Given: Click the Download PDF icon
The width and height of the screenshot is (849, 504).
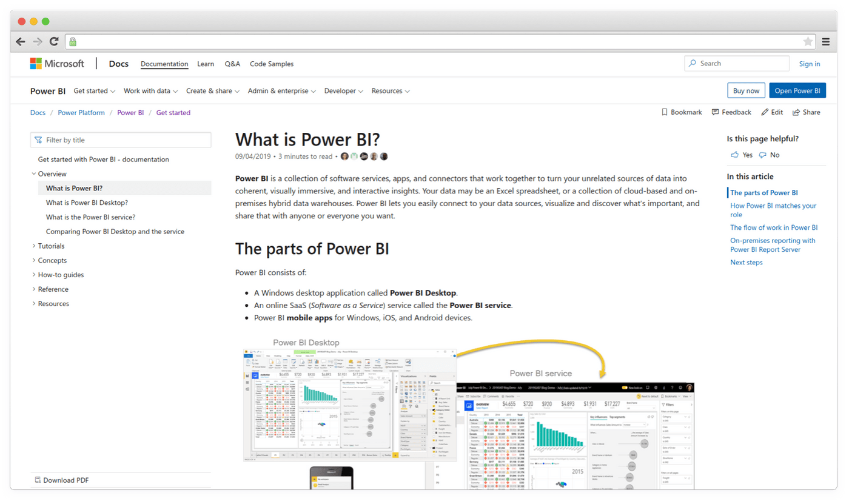Looking at the screenshot, I should coord(38,480).
